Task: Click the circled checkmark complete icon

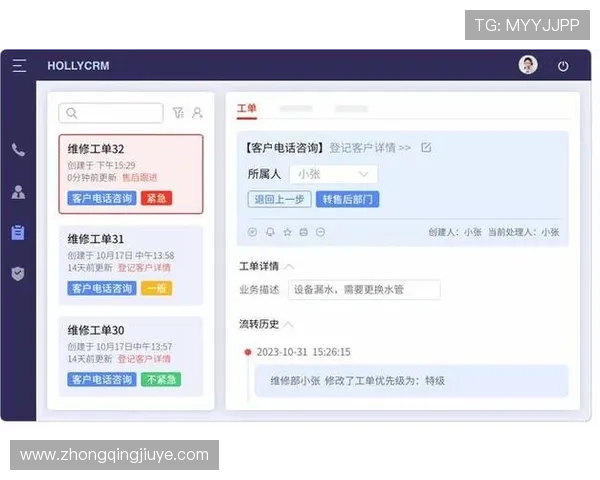Action: coord(252,232)
